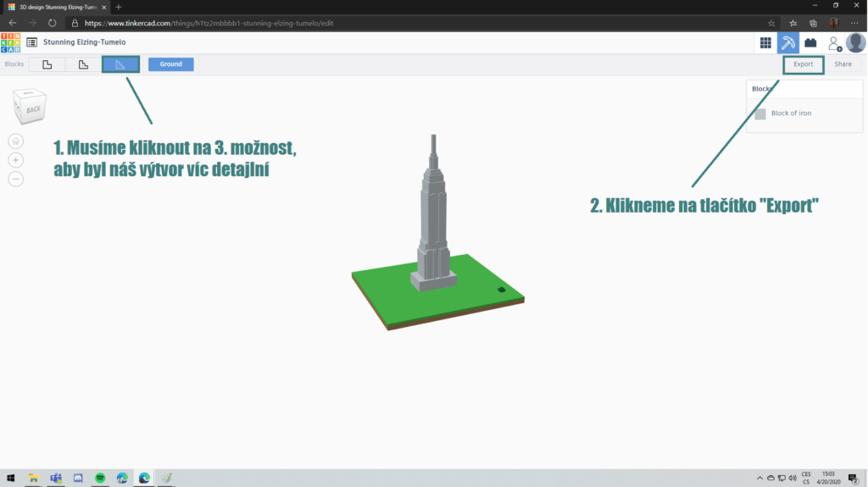The height and width of the screenshot is (487, 868).
Task: Open the user profile avatar
Action: (x=855, y=42)
